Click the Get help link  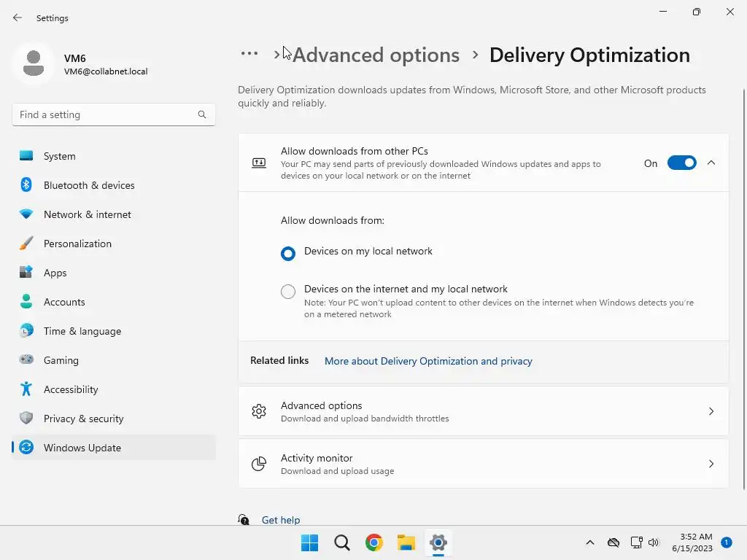point(281,520)
